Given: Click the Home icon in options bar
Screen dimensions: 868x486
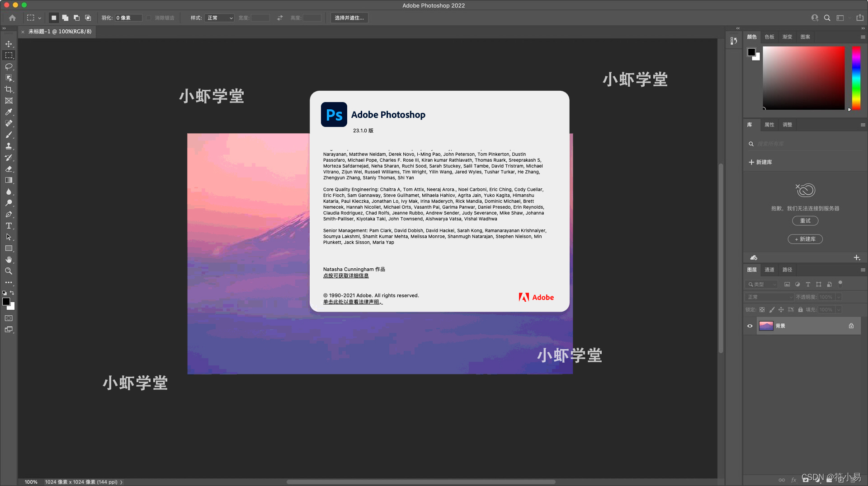Looking at the screenshot, I should [12, 18].
